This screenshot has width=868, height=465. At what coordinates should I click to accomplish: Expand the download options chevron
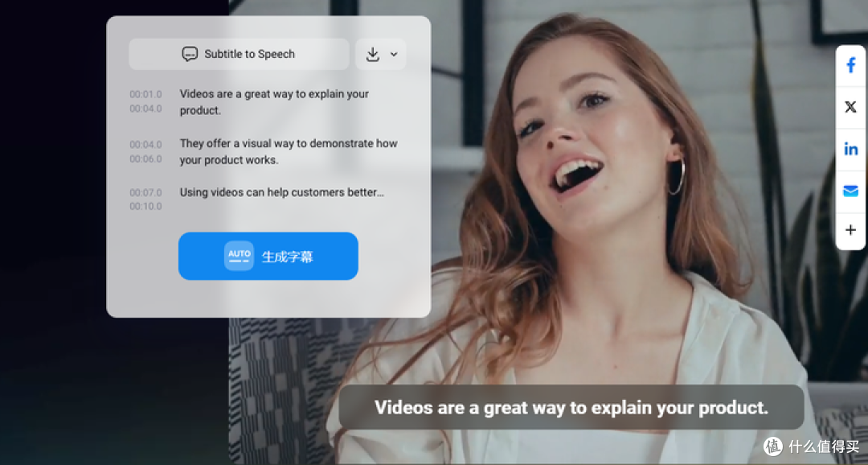click(394, 55)
